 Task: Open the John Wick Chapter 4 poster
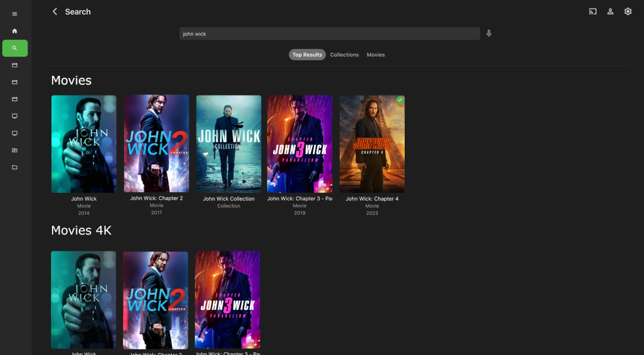(x=372, y=144)
